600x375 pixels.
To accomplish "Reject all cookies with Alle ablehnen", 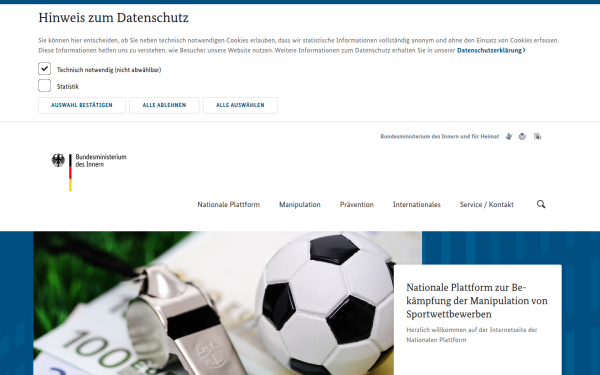I will coord(164,105).
